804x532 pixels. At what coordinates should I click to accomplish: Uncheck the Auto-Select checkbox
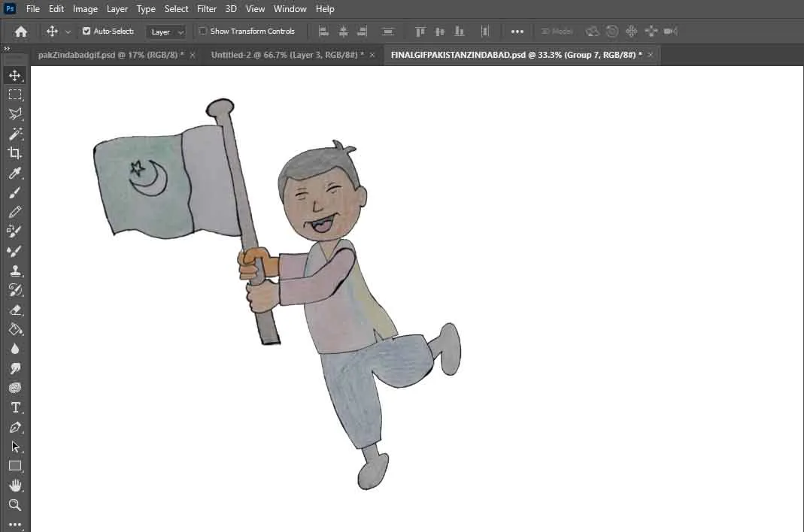[x=86, y=32]
